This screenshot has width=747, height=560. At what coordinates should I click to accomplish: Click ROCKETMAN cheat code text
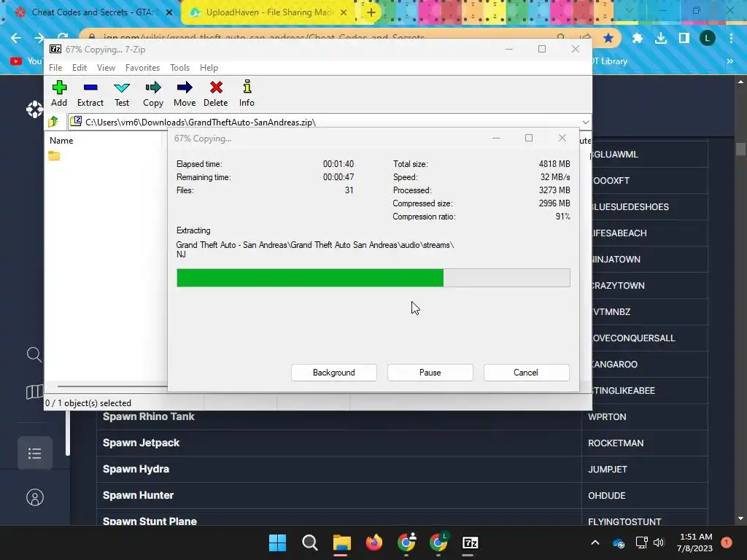616,443
